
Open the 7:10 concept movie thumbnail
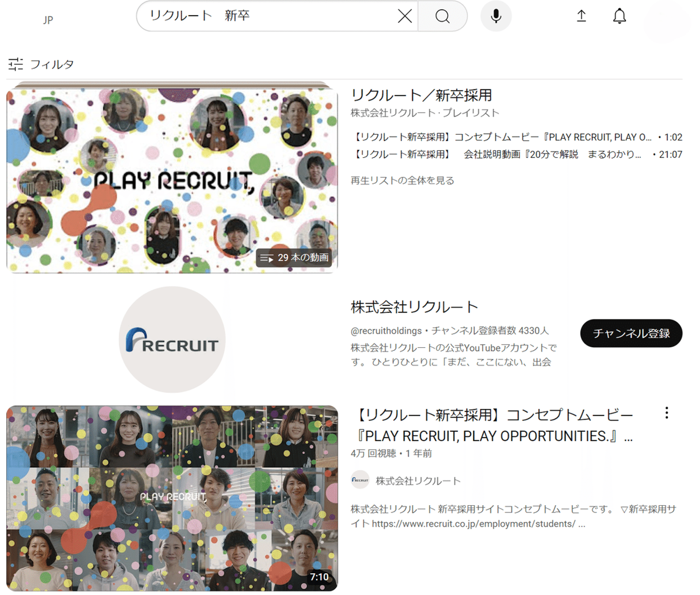[x=172, y=498]
